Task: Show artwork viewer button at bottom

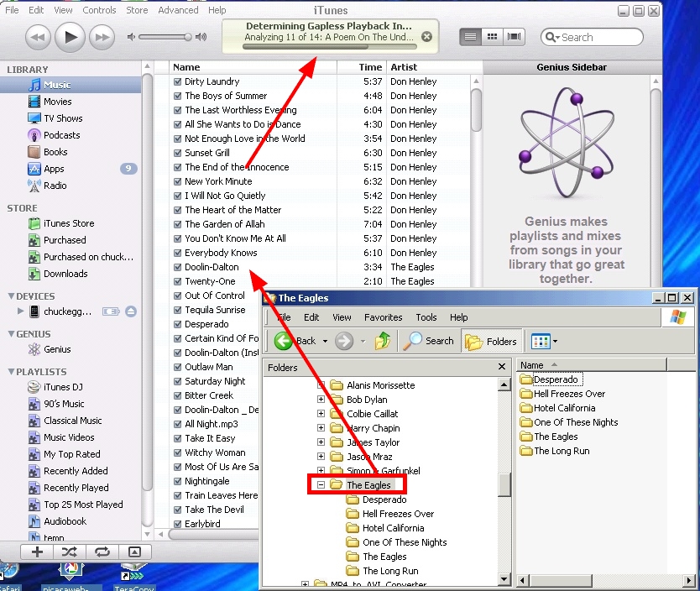Action: pyautogui.click(x=134, y=552)
